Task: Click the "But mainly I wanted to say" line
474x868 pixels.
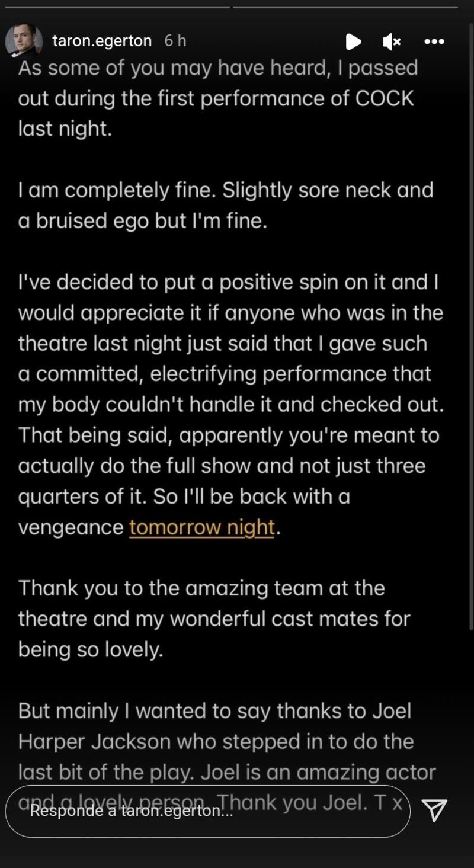Action: [214, 710]
